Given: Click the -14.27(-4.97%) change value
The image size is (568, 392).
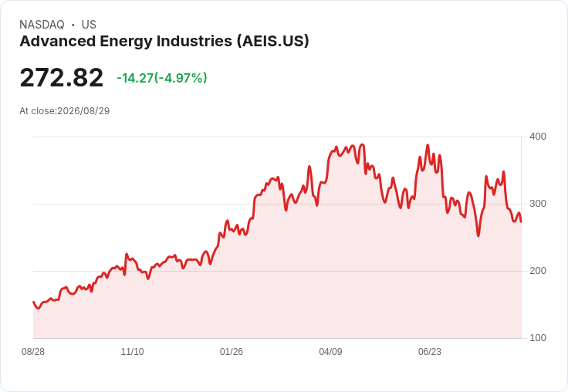Looking at the screenshot, I should point(161,78).
